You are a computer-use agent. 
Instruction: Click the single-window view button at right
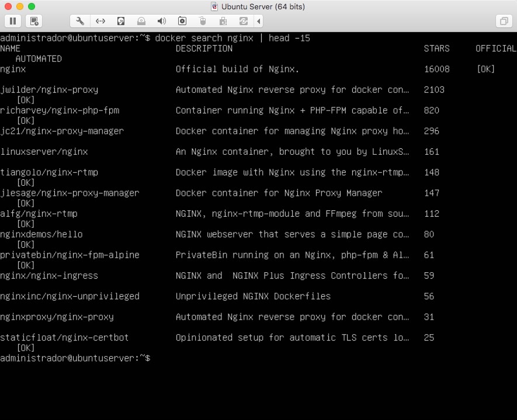pyautogui.click(x=504, y=22)
